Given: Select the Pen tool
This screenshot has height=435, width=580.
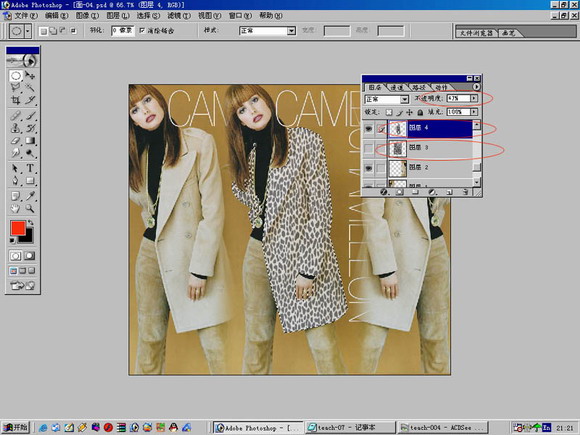Looking at the screenshot, I should tap(16, 181).
